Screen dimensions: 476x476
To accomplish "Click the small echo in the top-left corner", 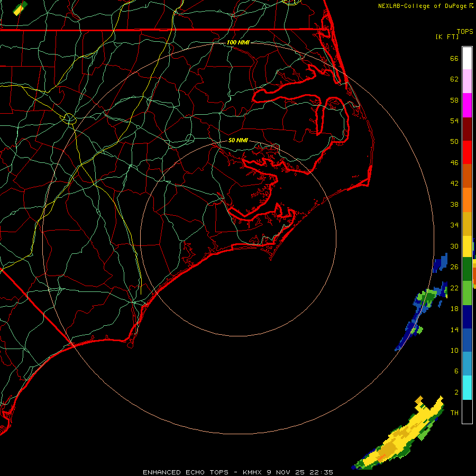I will (x=20, y=8).
